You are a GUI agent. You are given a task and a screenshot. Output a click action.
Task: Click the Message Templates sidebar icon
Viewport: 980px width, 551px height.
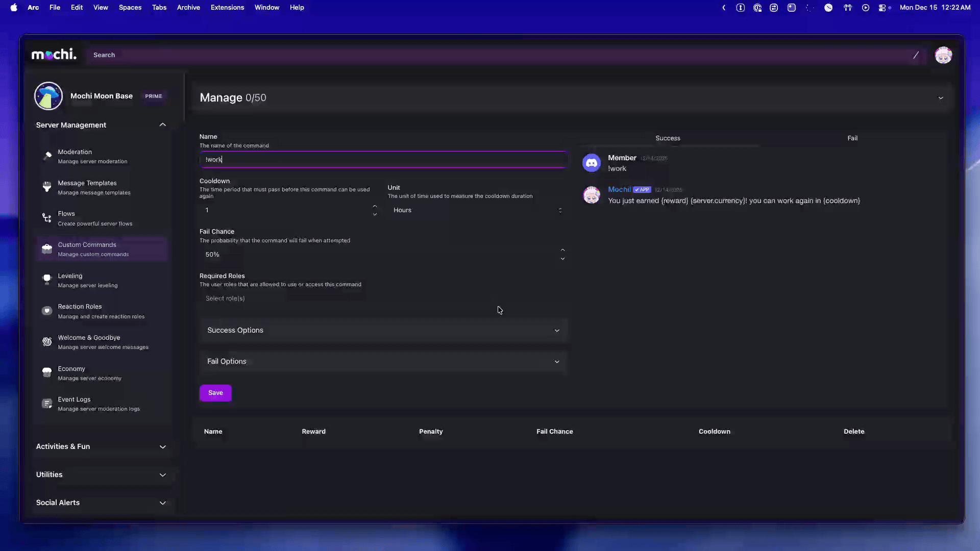point(47,187)
